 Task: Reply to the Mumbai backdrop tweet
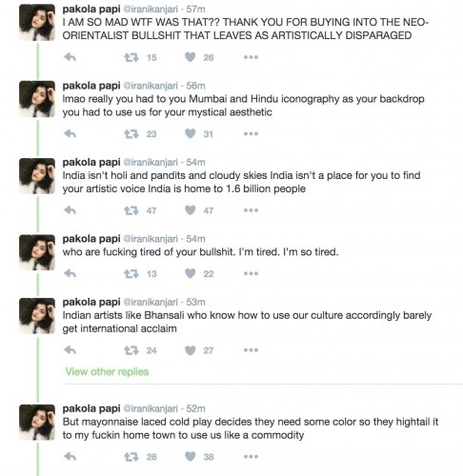tap(70, 133)
